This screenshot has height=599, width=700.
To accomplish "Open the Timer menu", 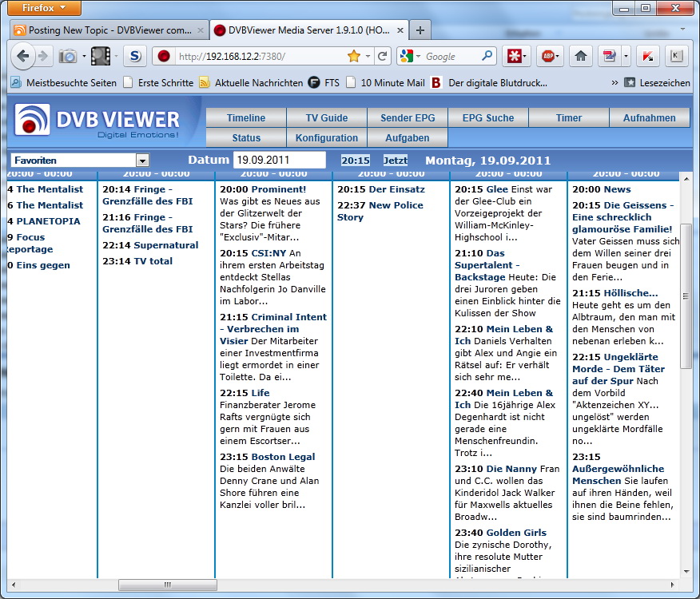I will (569, 118).
